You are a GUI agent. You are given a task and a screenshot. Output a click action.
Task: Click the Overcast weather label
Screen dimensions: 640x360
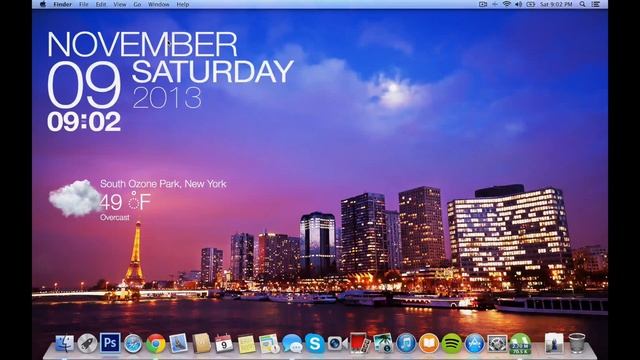point(115,218)
